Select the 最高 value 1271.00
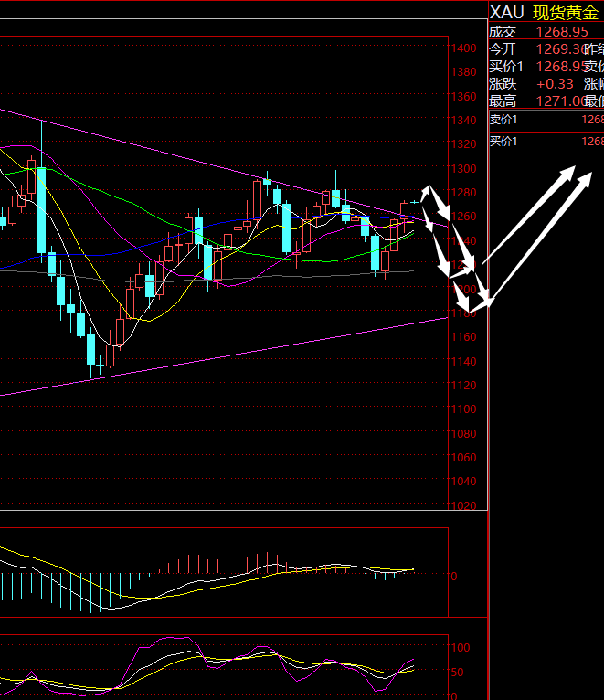 point(561,101)
